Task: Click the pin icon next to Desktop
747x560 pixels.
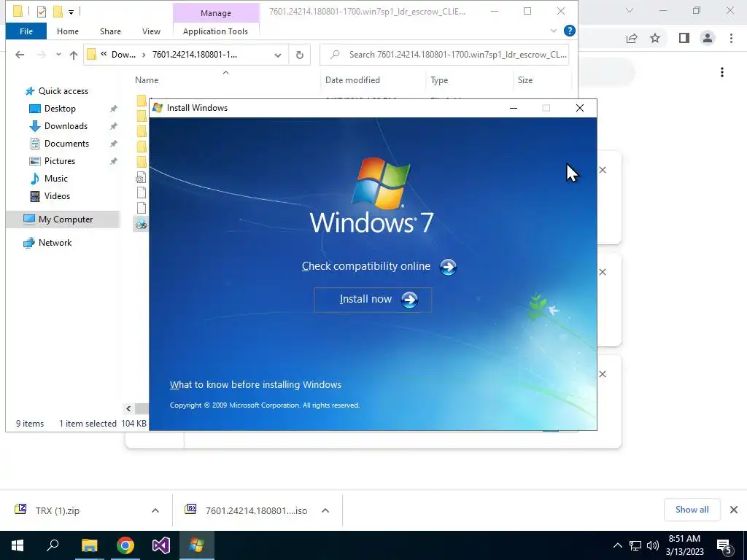Action: tap(113, 109)
